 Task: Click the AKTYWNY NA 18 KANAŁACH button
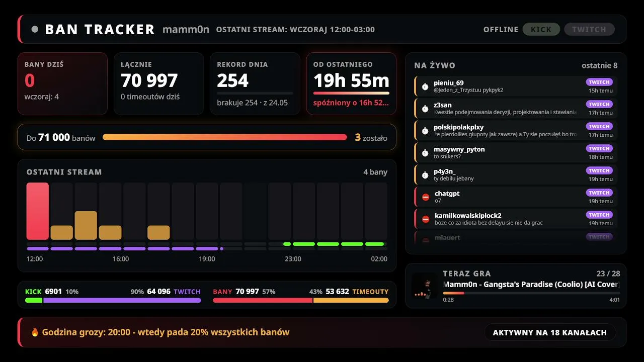[x=550, y=332]
